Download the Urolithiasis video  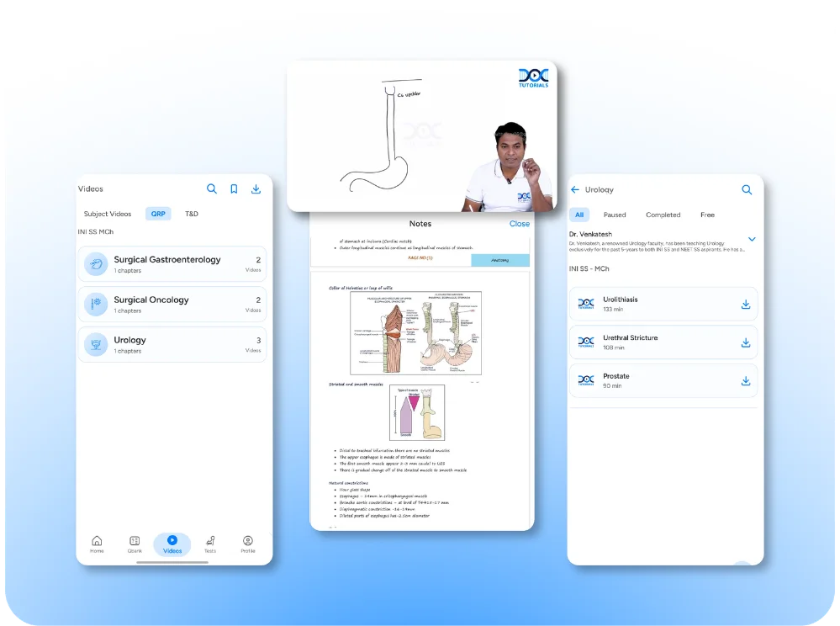pos(745,305)
